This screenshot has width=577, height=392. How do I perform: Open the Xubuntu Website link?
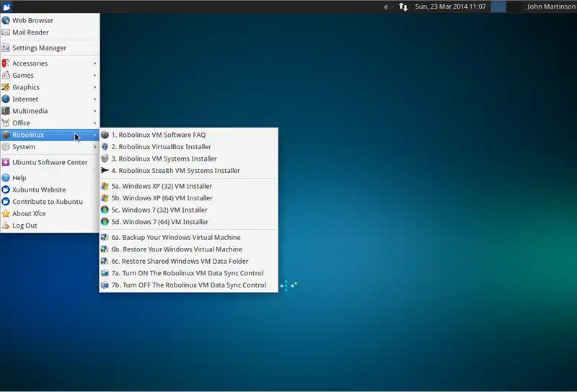pyautogui.click(x=38, y=190)
